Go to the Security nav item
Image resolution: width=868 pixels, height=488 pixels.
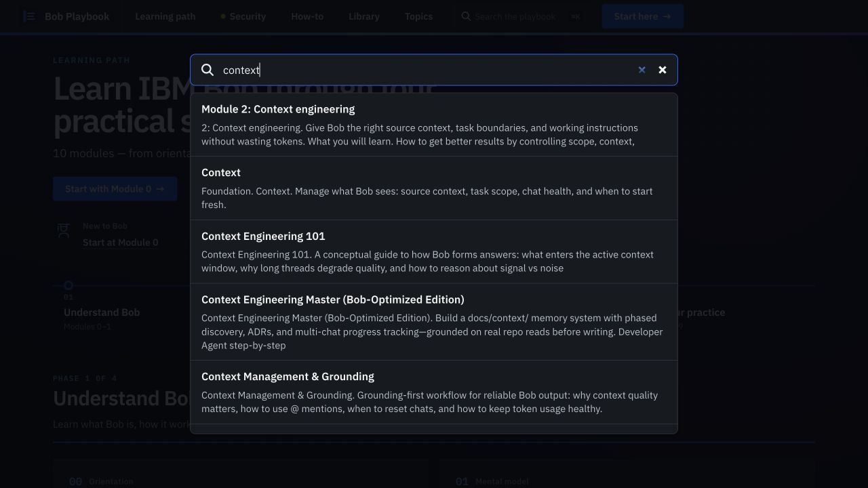[243, 16]
